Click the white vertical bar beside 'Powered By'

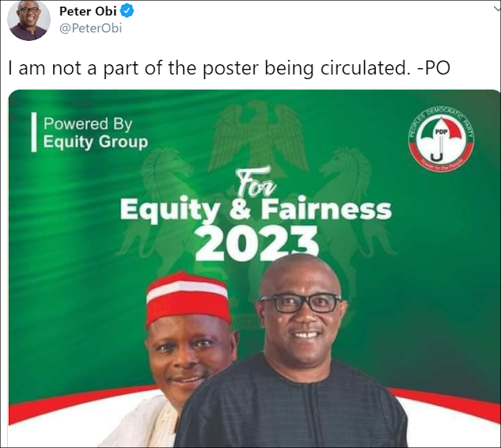pos(34,132)
